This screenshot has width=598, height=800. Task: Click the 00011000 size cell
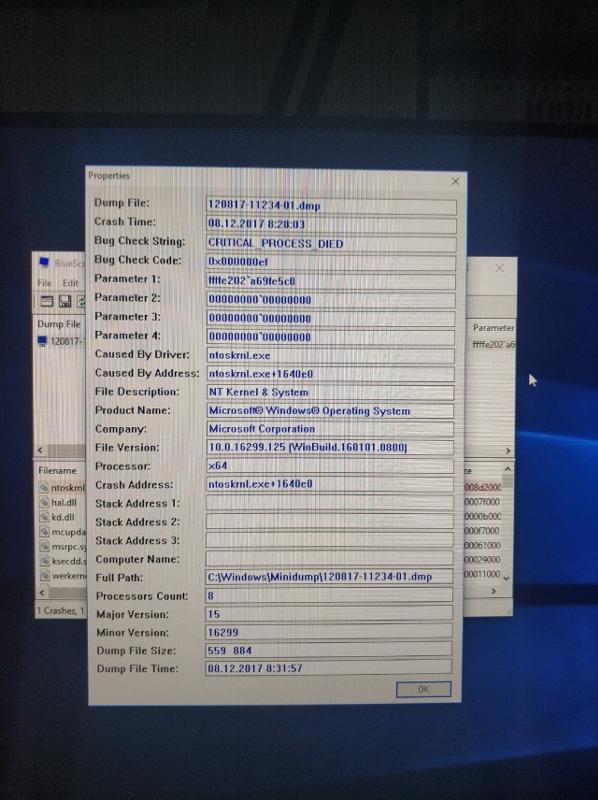click(x=483, y=574)
